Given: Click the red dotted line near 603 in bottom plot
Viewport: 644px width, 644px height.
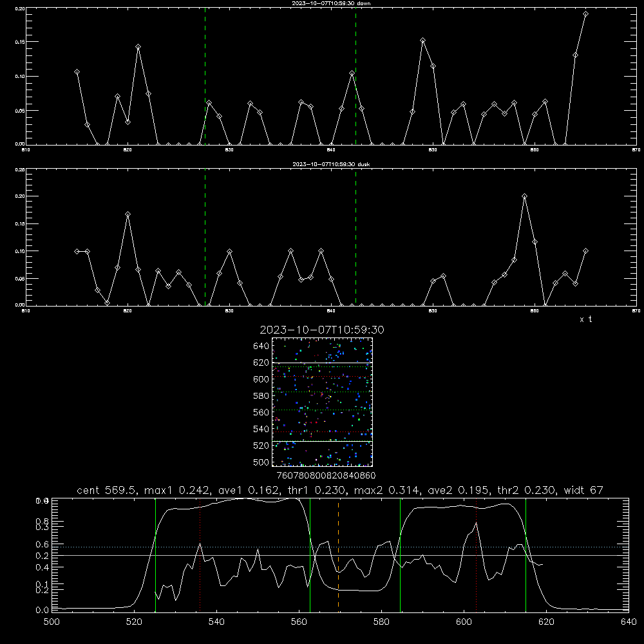Looking at the screenshot, I should tap(476, 555).
